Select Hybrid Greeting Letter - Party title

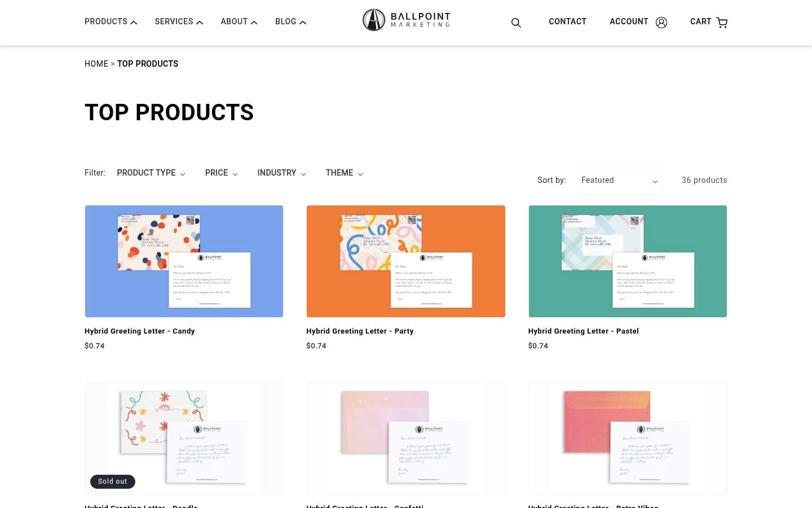pyautogui.click(x=360, y=331)
